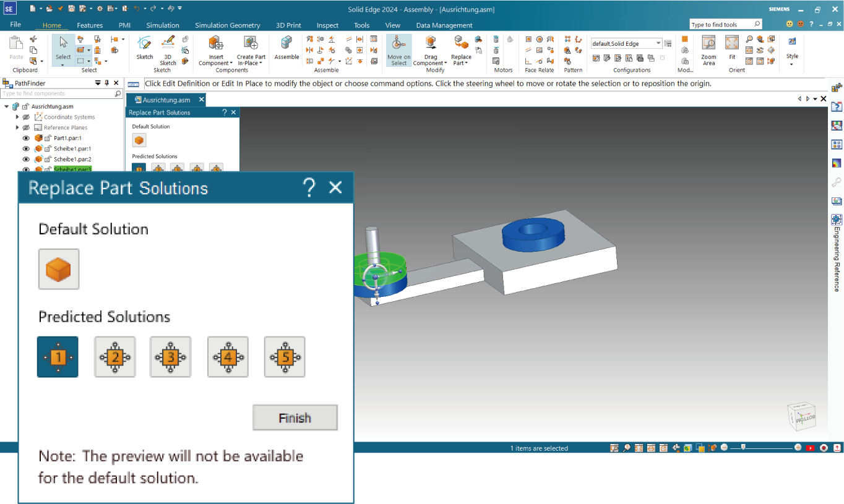Click the YouTube icon in the status bar
This screenshot has height=504, width=844.
click(811, 448)
